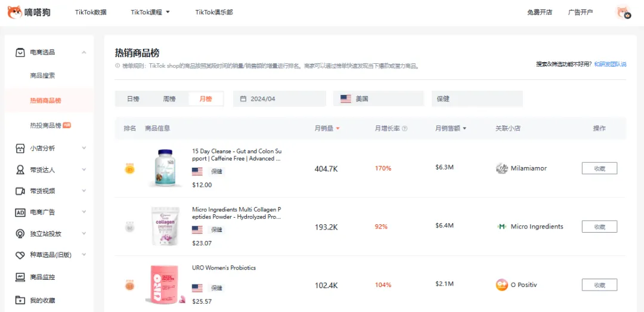
Task: Open 热投商品榜 in sidebar
Action: coord(45,125)
